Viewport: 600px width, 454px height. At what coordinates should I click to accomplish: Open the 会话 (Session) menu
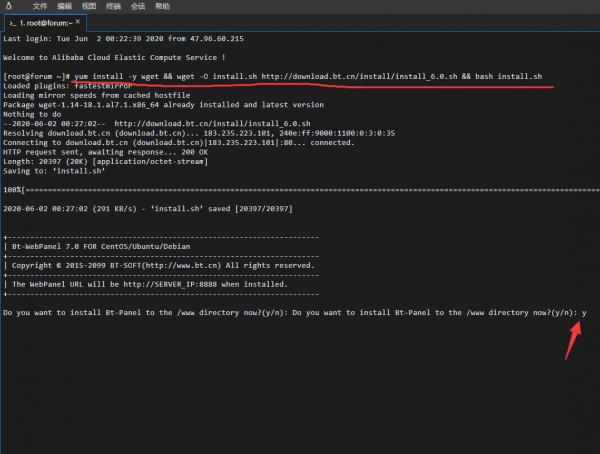coord(138,6)
